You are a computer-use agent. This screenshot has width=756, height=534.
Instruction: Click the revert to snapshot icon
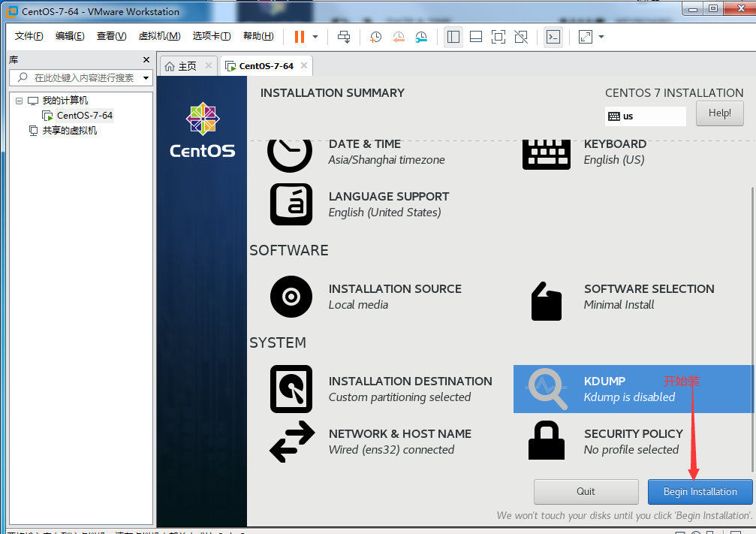[x=399, y=37]
